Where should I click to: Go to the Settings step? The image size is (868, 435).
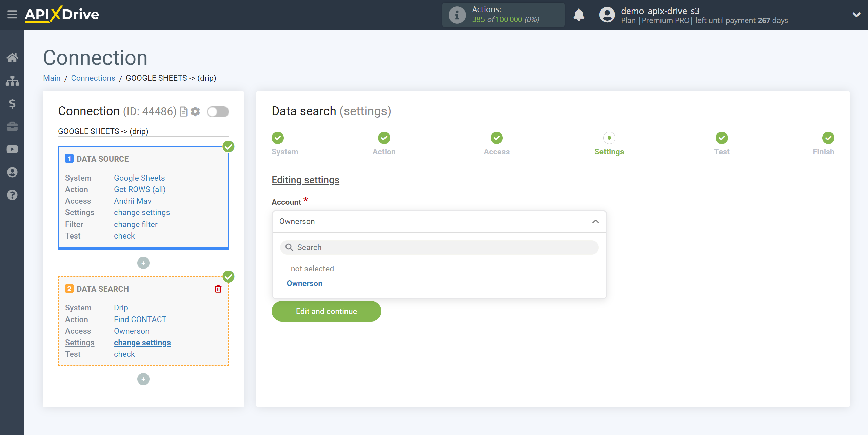click(609, 138)
